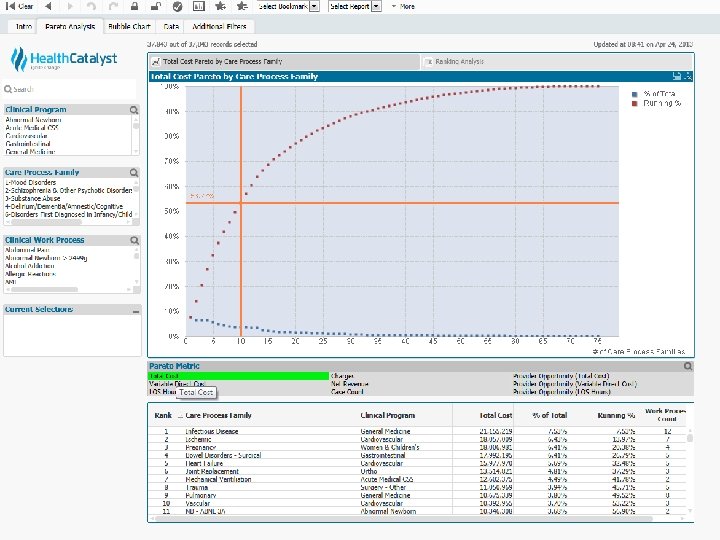Choose Provider Opportunity (Total Cost) metric
Image resolution: width=720 pixels, height=540 pixels.
602,376
